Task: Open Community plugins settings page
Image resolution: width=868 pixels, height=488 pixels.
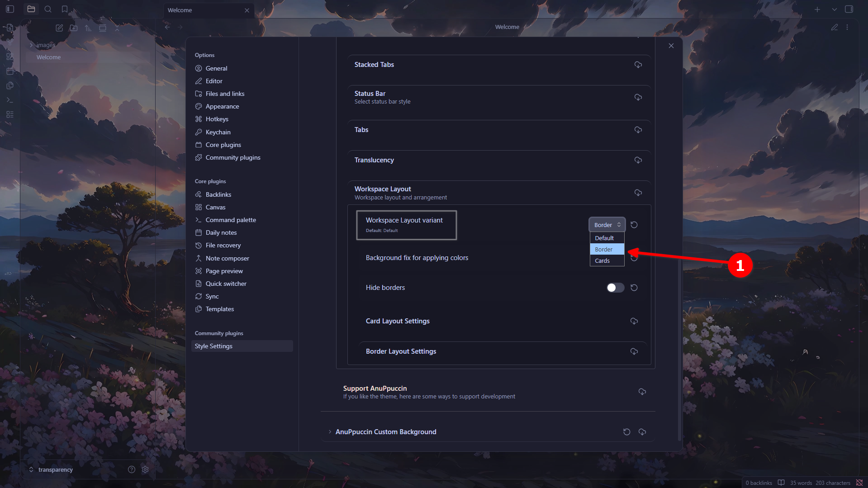Action: click(x=232, y=157)
